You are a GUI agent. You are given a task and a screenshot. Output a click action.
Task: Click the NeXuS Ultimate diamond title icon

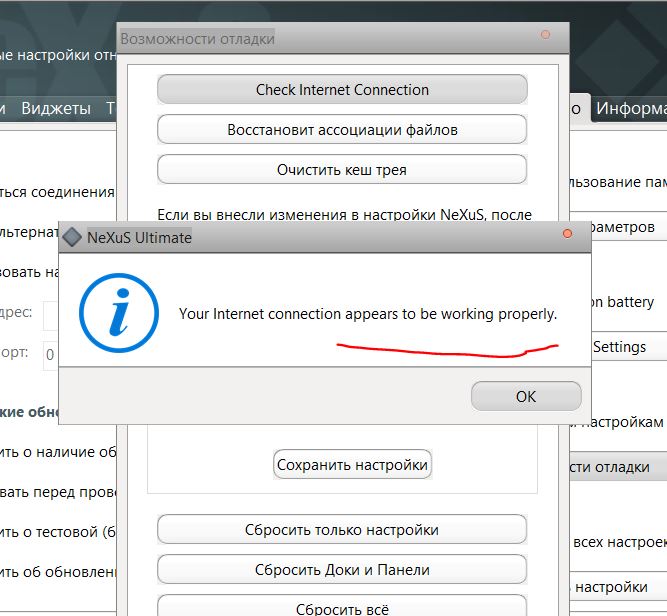[x=72, y=238]
